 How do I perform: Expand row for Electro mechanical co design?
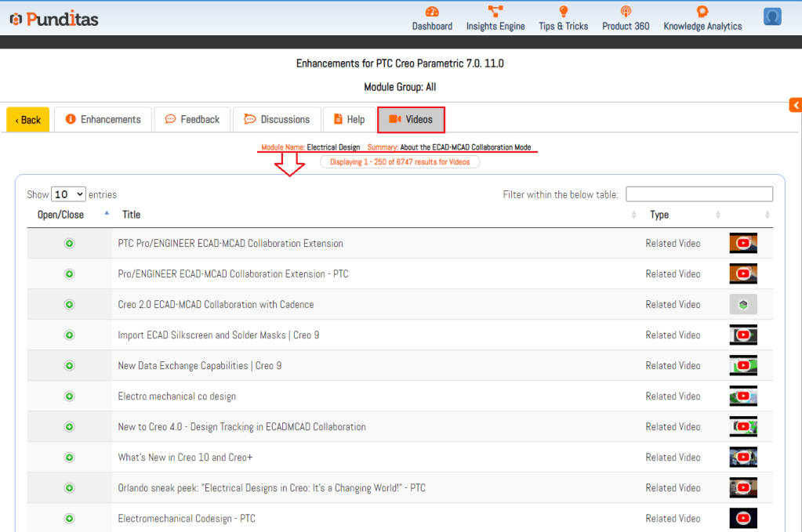point(69,396)
